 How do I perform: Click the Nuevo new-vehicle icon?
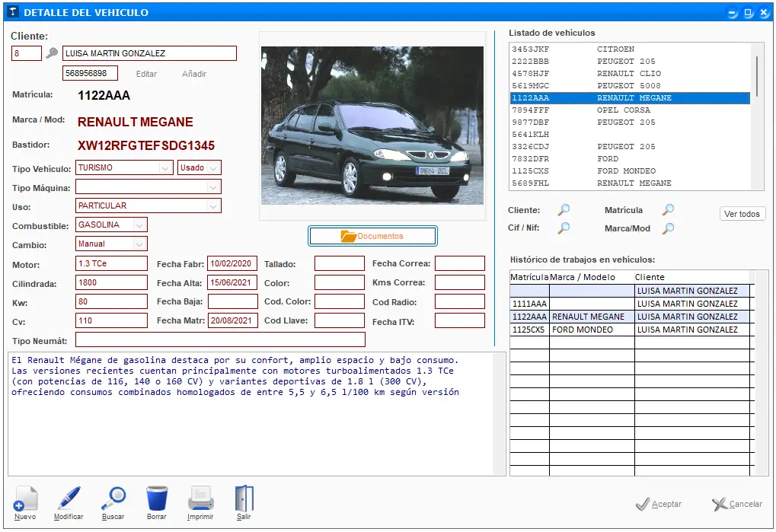[x=25, y=499]
